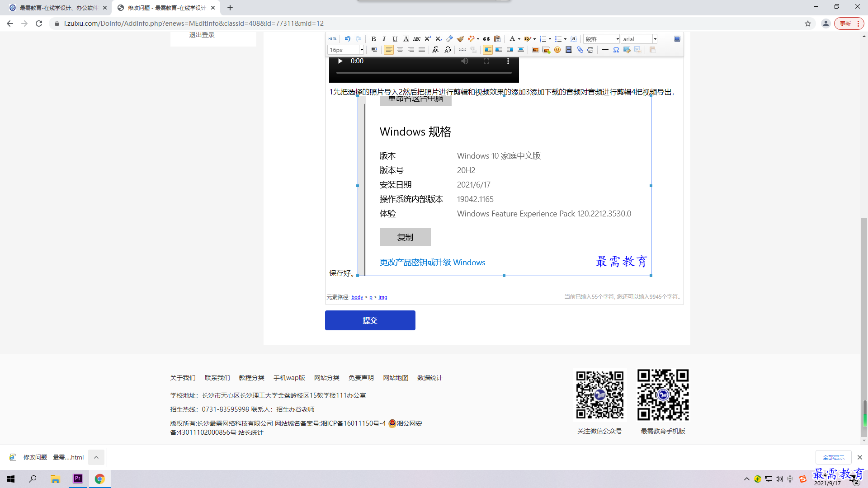Convert text to uppercase
Viewport: 868px width, 488px height.
[x=435, y=50]
